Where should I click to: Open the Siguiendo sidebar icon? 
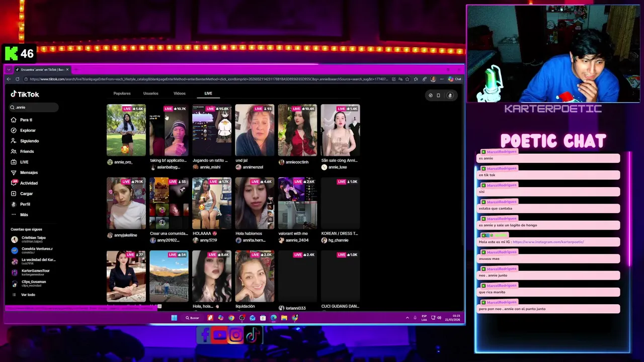click(14, 141)
